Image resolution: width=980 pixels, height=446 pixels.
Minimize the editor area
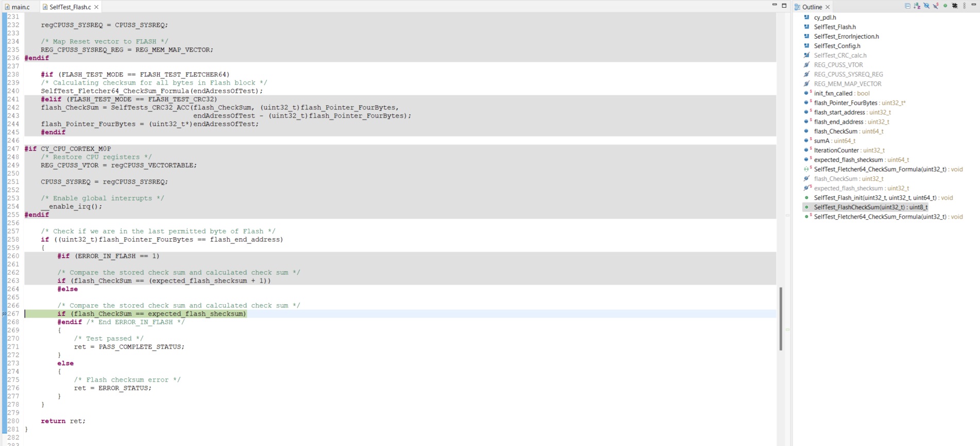774,5
